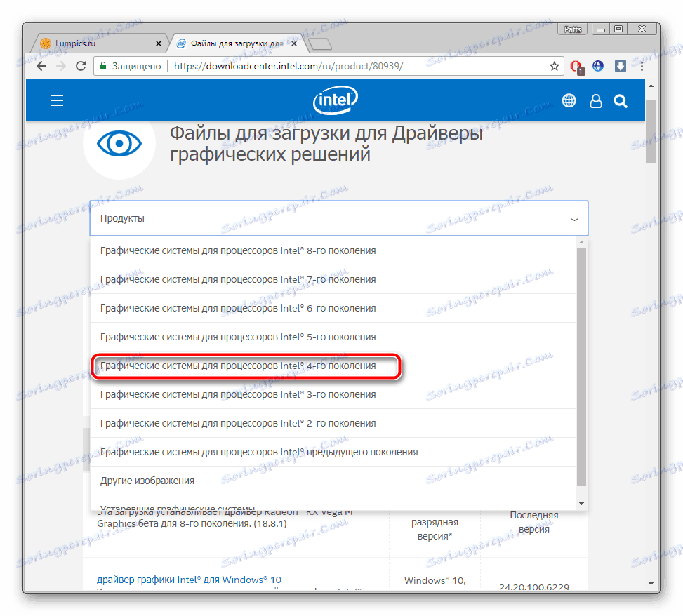This screenshot has height=616, width=683.
Task: Open the download arrow extension icon
Action: [621, 66]
